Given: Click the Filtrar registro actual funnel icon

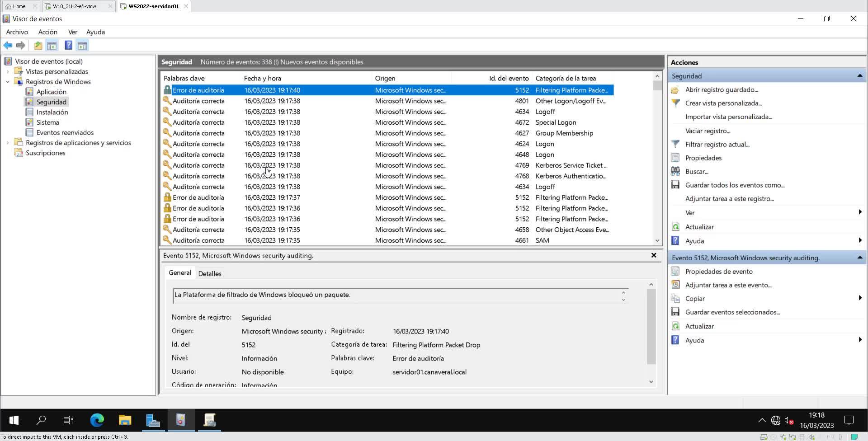Looking at the screenshot, I should coord(675,144).
